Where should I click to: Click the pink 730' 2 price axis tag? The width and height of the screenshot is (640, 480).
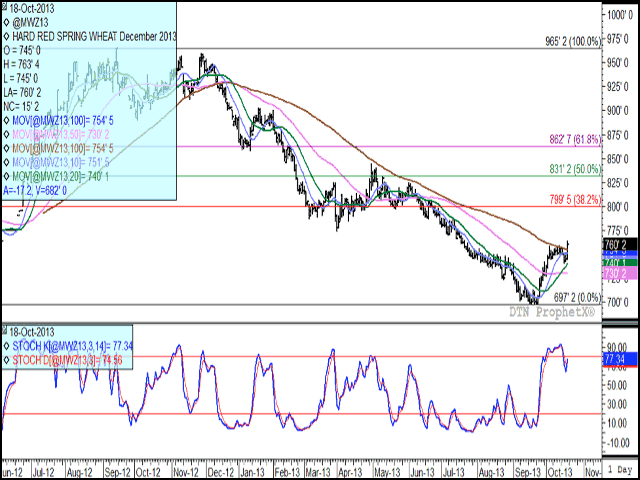point(620,273)
